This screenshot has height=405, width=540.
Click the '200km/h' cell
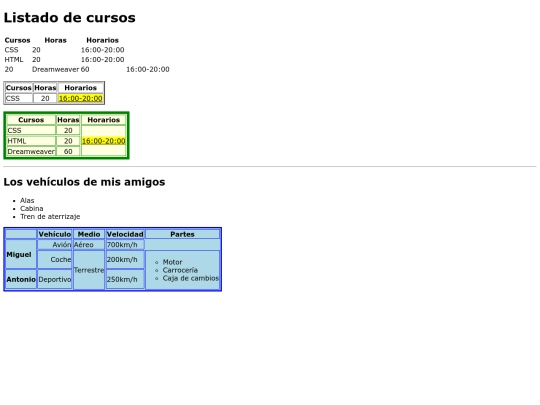[x=125, y=259]
